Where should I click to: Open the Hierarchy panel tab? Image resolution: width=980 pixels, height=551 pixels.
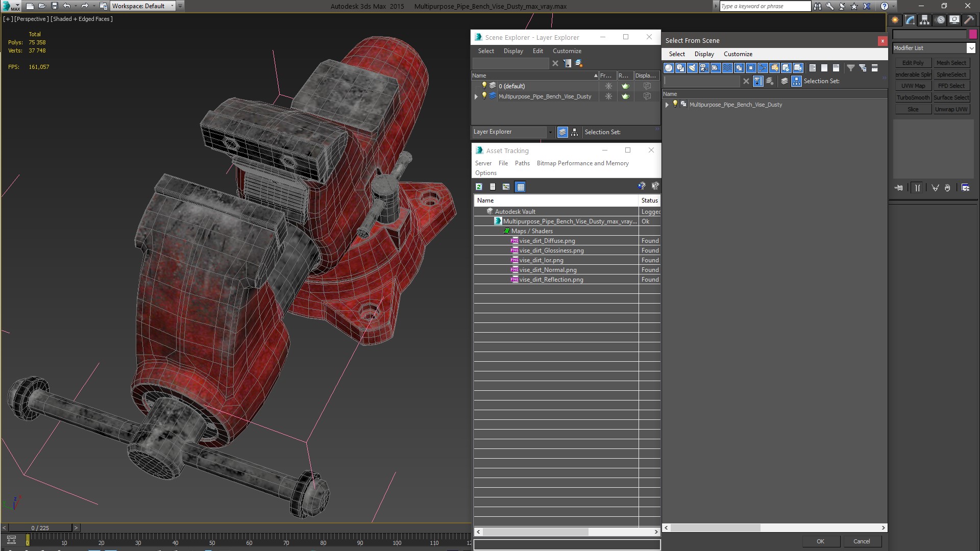(x=924, y=20)
